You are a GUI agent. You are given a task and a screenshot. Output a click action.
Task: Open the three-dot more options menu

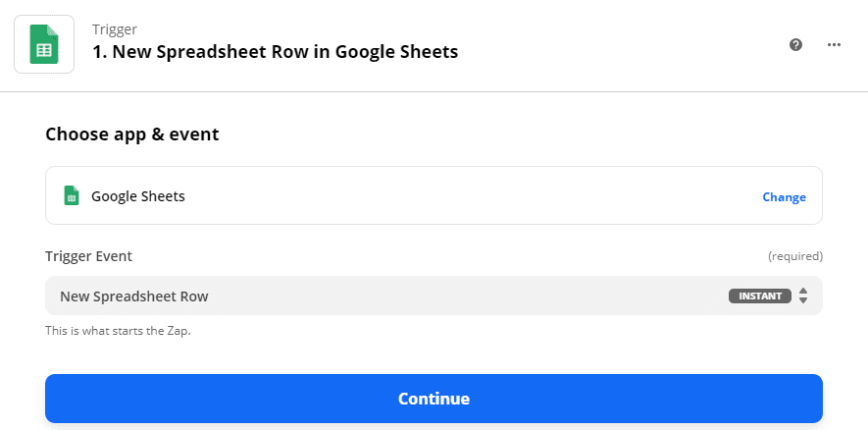coord(835,44)
